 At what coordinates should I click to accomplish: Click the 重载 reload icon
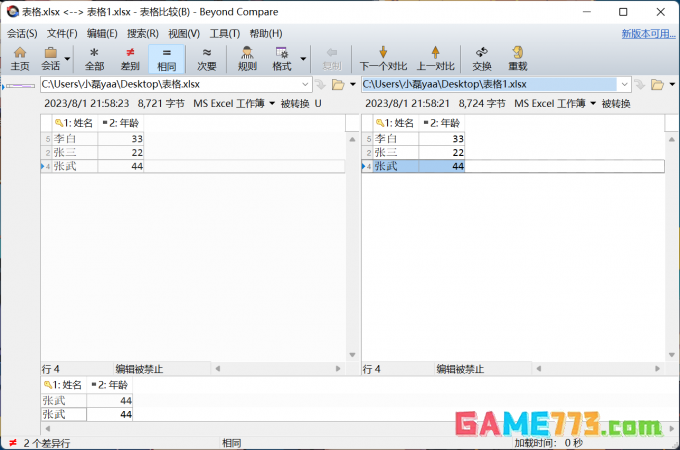pyautogui.click(x=518, y=58)
